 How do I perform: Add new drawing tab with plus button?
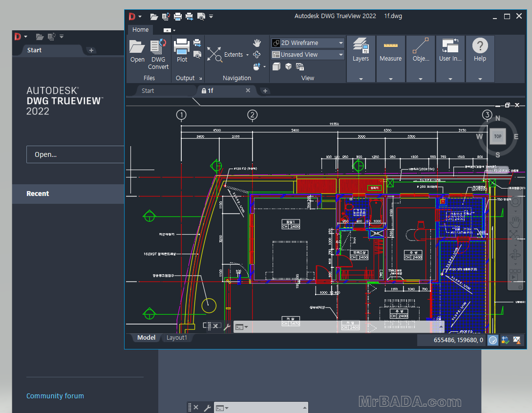click(265, 90)
